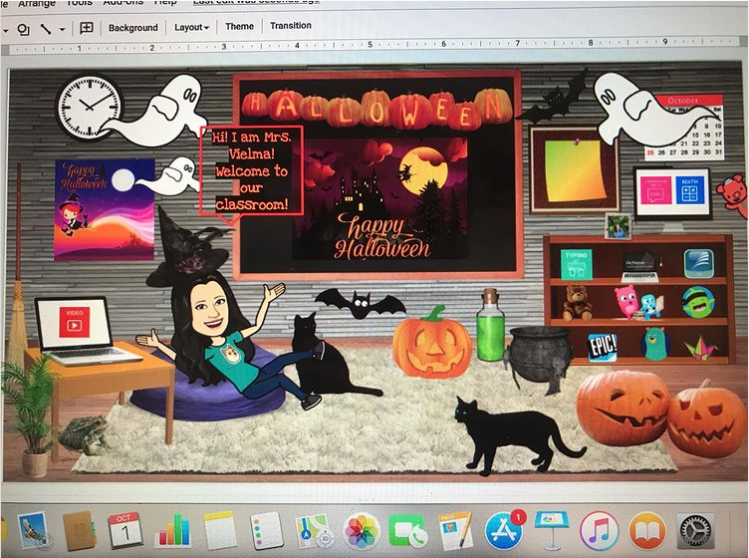Open the Transition panel
749x558 pixels.
click(x=291, y=26)
